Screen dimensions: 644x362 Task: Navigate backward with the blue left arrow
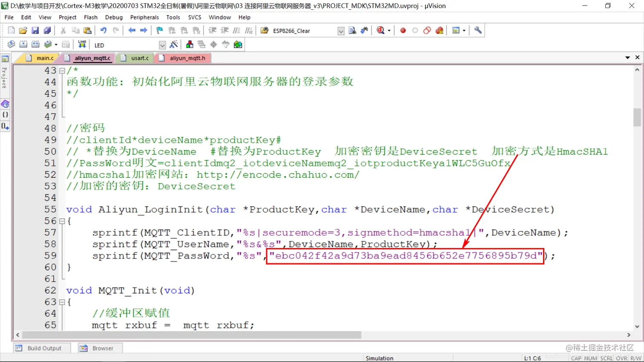(x=132, y=31)
